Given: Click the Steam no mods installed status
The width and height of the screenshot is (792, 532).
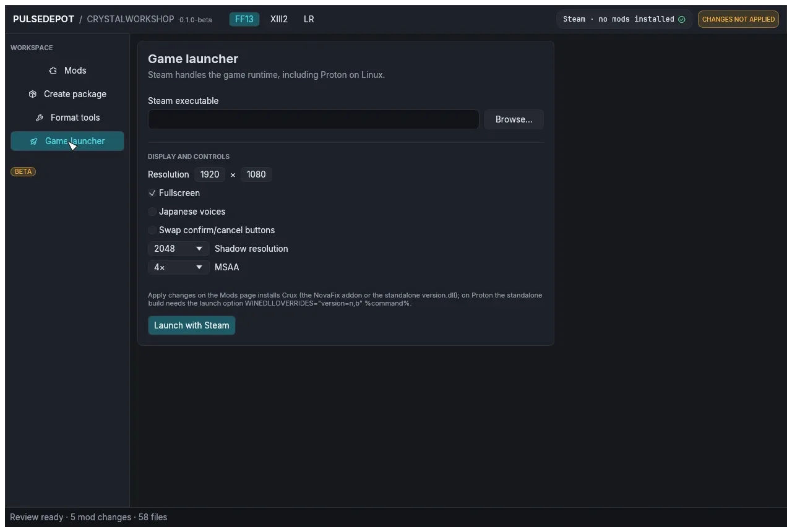Looking at the screenshot, I should (x=624, y=19).
